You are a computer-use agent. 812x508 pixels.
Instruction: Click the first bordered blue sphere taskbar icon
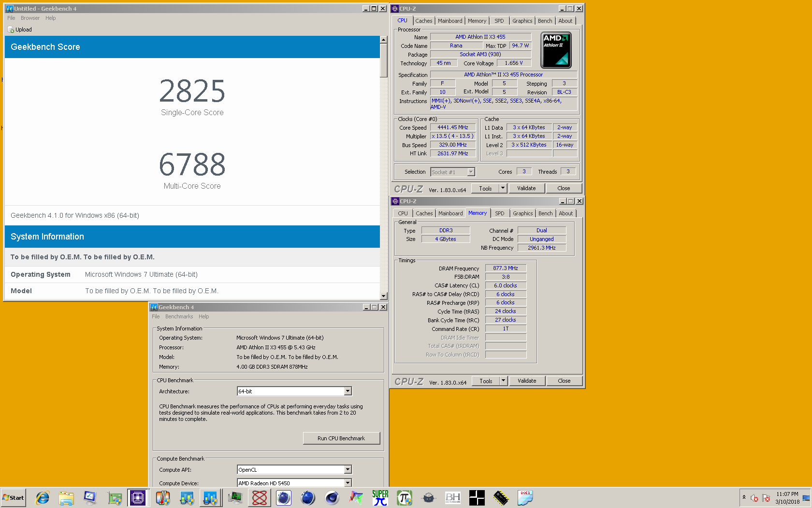tap(284, 498)
